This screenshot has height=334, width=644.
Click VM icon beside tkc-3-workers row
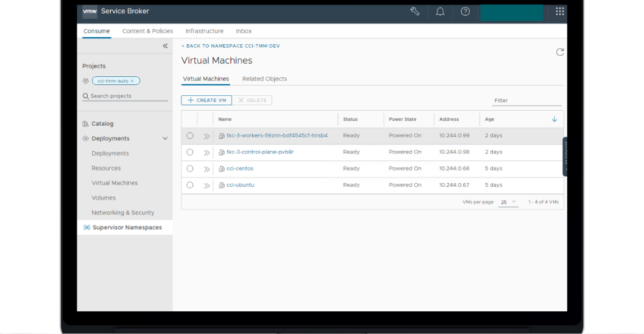click(x=222, y=136)
